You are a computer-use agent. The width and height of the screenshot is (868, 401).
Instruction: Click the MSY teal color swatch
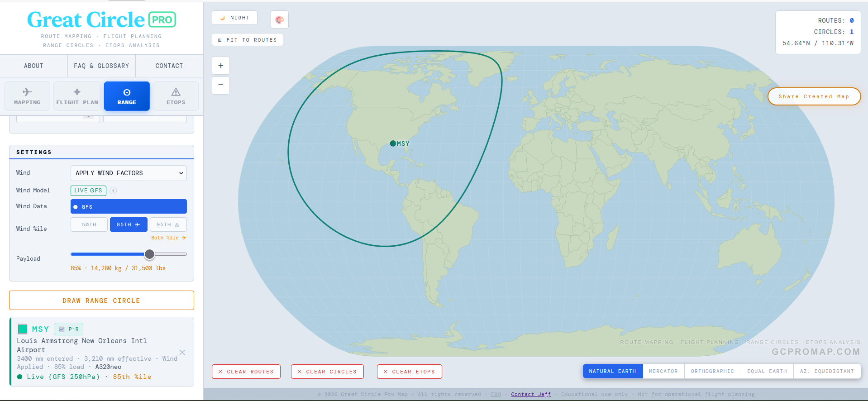coord(23,329)
